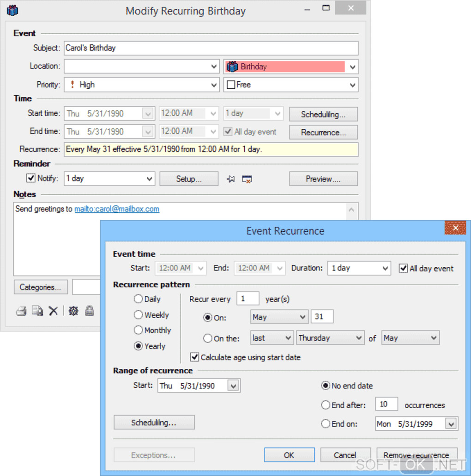
Task: Click Scheduling button in Event Recurrence
Action: pos(154,422)
